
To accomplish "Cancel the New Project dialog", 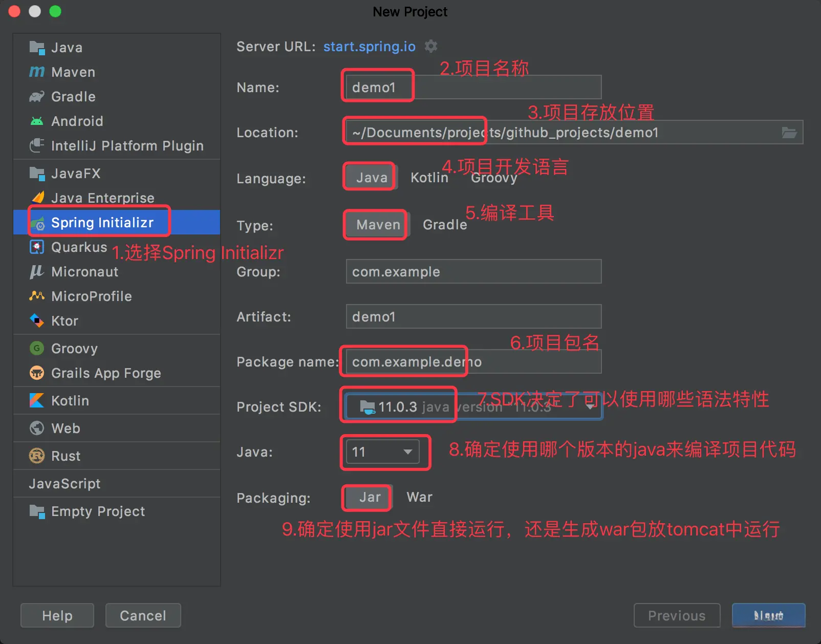I will click(143, 615).
